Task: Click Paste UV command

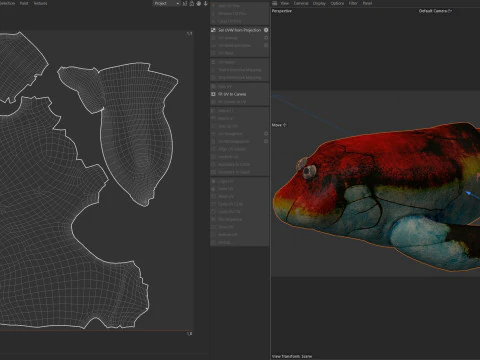Action: pyautogui.click(x=222, y=189)
